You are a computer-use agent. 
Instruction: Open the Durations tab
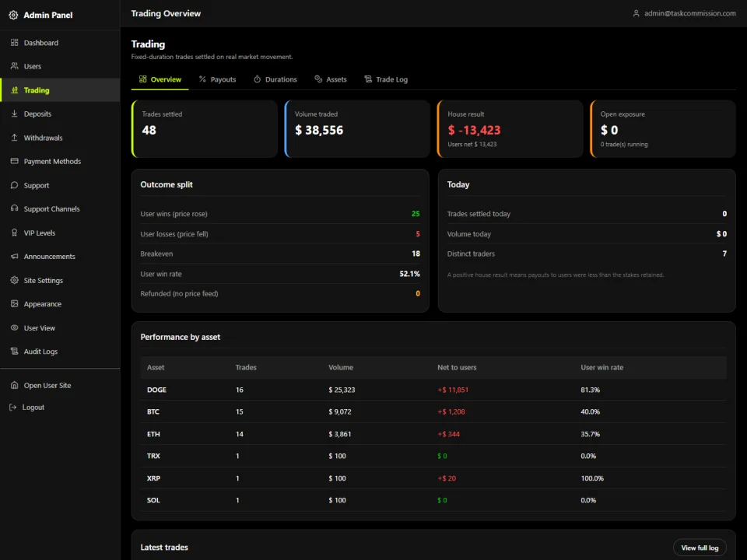coord(275,79)
